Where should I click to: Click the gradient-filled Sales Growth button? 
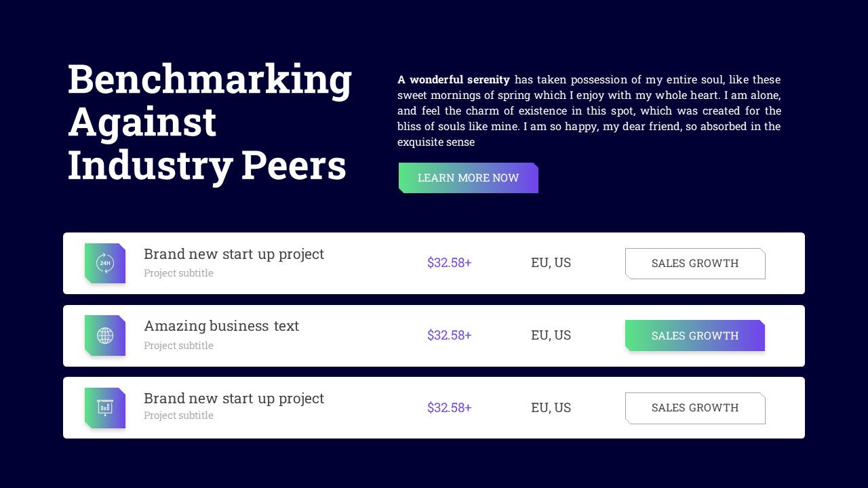coord(695,335)
